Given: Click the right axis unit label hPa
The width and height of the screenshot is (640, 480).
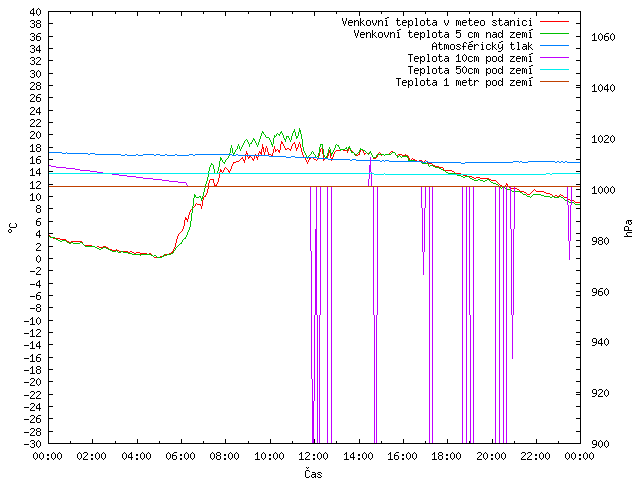Looking at the screenshot, I should [x=628, y=228].
